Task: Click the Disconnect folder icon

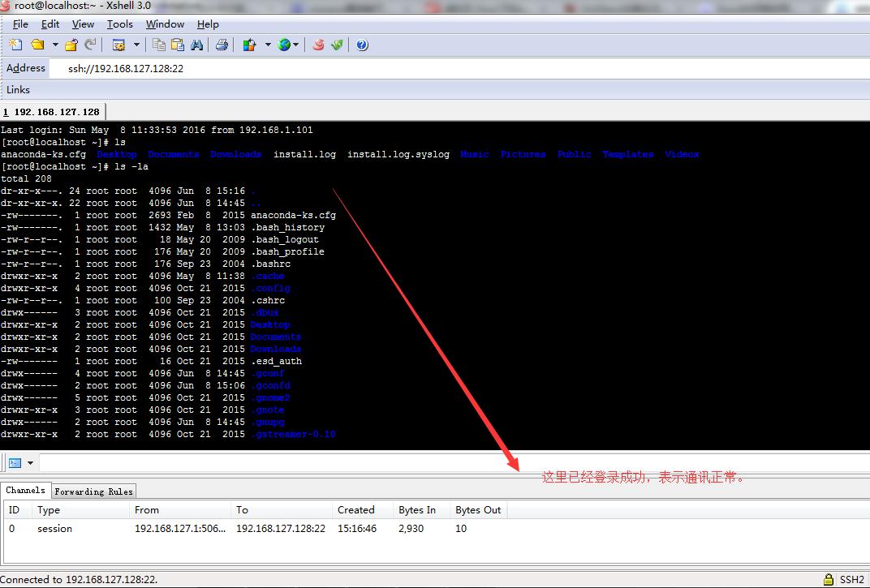Action: [71, 45]
